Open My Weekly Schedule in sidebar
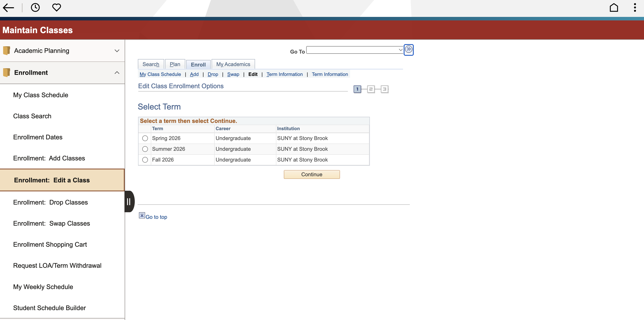The image size is (644, 320). coord(62,287)
